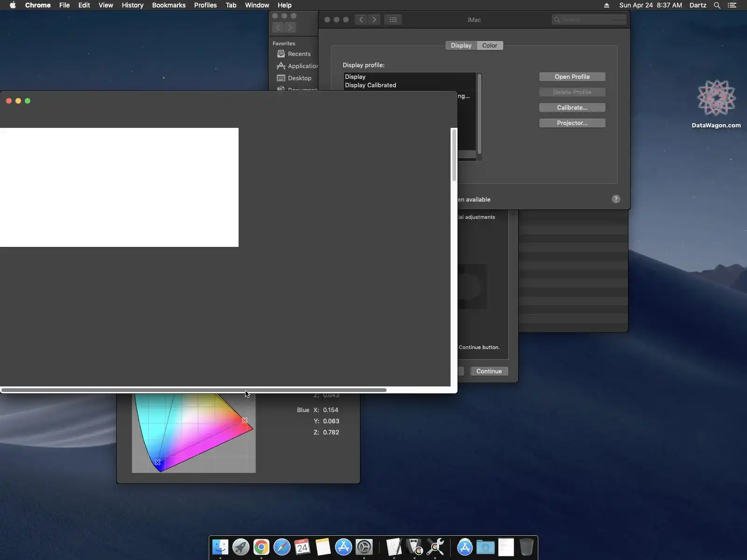Open the Chrome application menu
The image size is (747, 560).
coord(38,5)
